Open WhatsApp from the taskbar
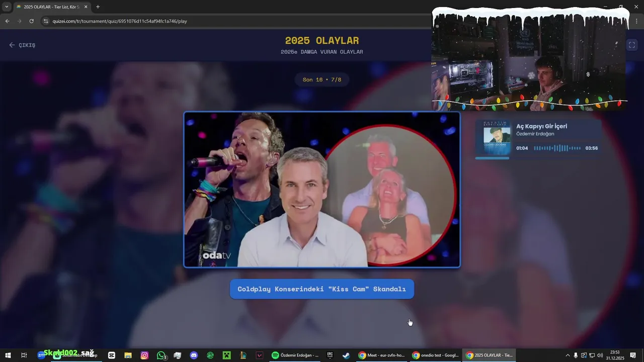The image size is (644, 362). coord(161,355)
